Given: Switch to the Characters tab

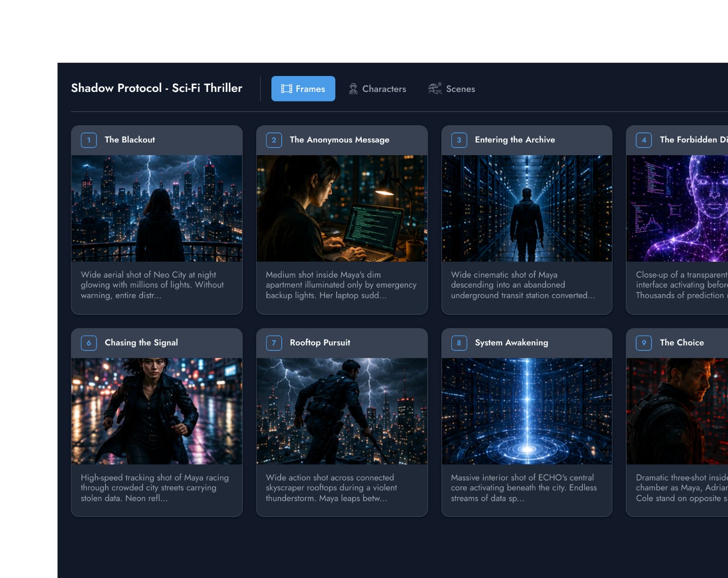Looking at the screenshot, I should (x=378, y=89).
